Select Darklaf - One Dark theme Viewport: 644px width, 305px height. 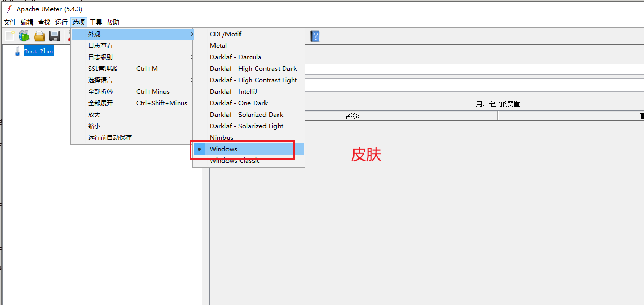click(248, 103)
